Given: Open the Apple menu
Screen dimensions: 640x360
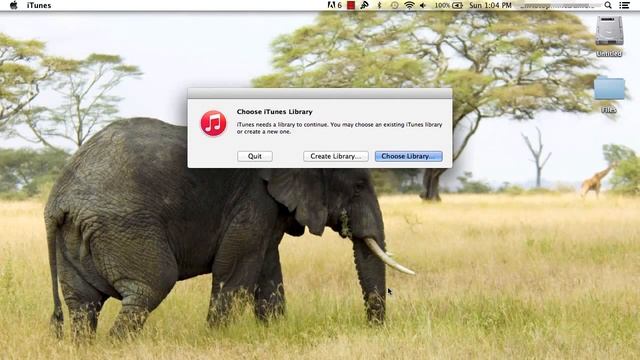Looking at the screenshot, I should (13, 5).
